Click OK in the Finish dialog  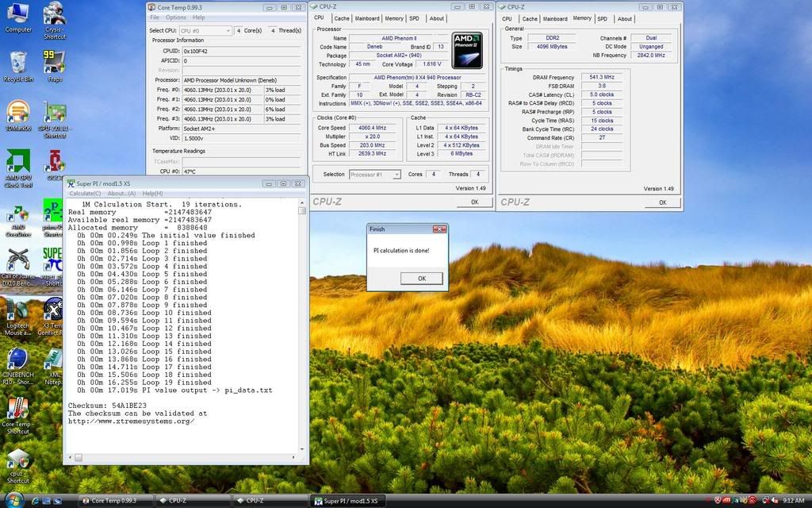tap(422, 279)
